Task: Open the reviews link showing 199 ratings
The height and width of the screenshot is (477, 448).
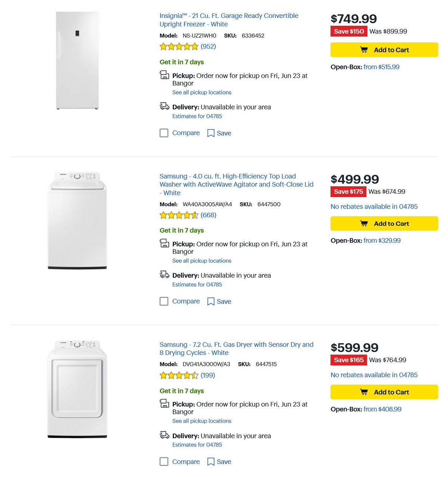Action: 208,375
